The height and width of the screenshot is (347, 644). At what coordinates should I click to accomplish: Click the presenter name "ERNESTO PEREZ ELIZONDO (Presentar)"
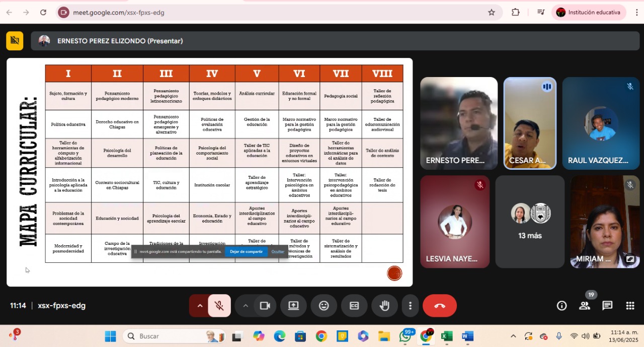point(120,41)
